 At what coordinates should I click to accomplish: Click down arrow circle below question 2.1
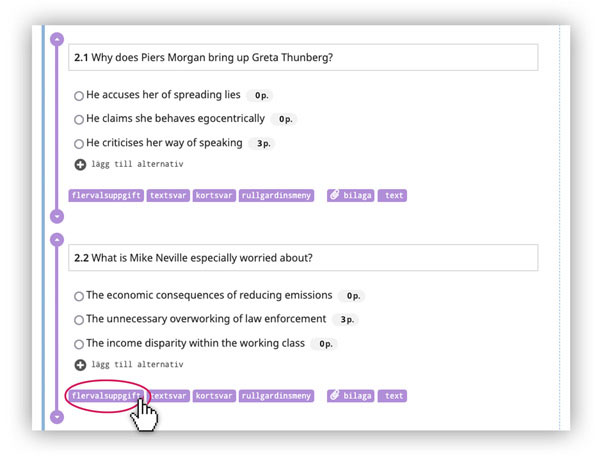tap(57, 216)
